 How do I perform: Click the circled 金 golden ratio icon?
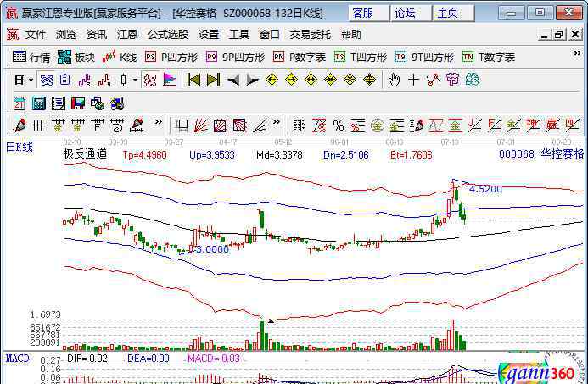(x=378, y=125)
